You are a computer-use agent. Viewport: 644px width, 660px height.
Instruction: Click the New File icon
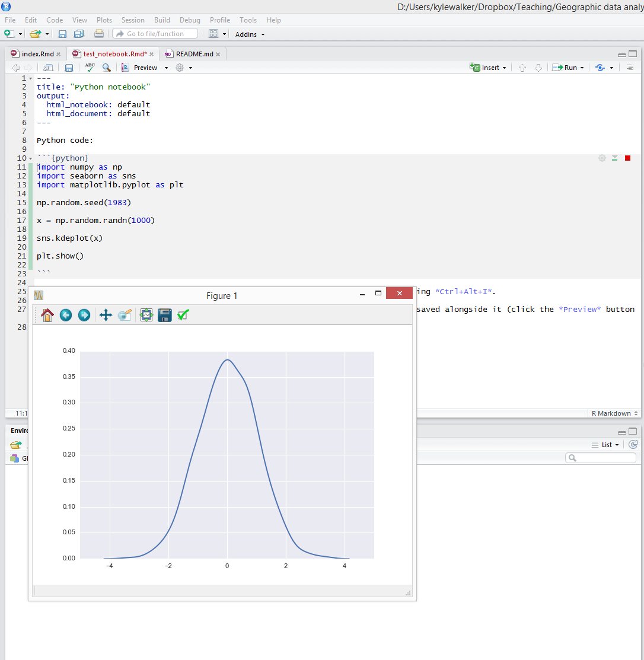tap(9, 34)
